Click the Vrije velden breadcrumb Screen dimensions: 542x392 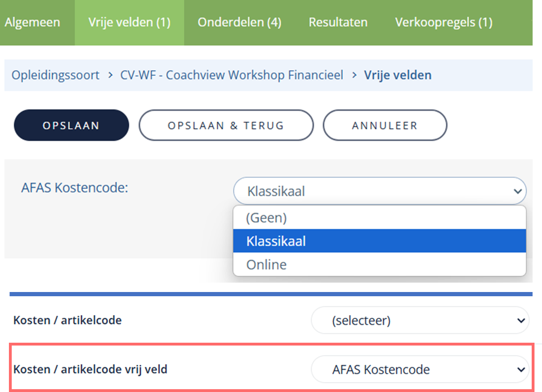397,75
